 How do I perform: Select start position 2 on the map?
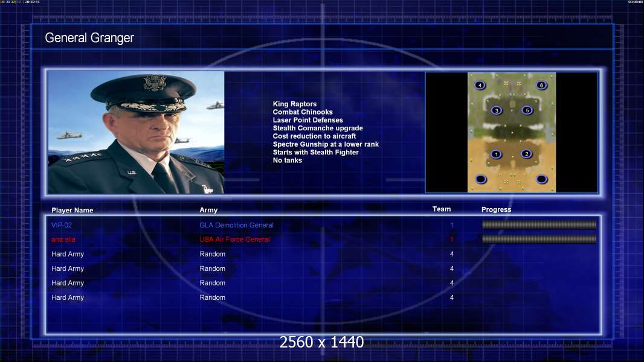tap(527, 154)
